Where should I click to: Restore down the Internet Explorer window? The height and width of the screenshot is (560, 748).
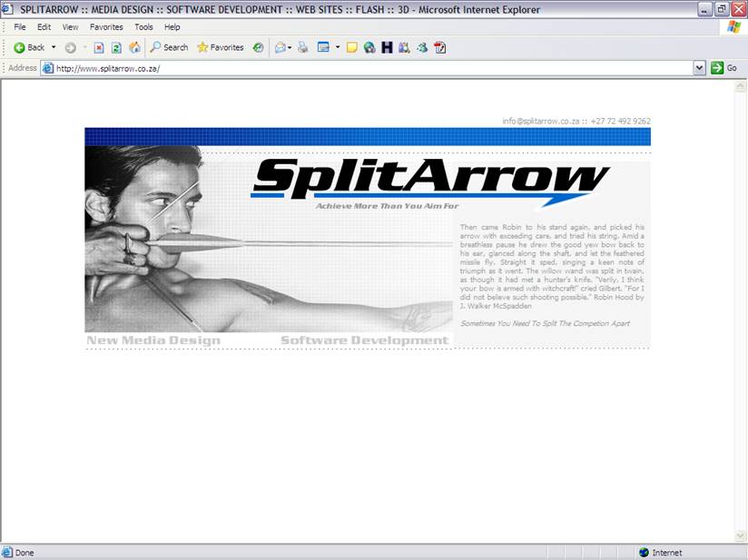(722, 9)
